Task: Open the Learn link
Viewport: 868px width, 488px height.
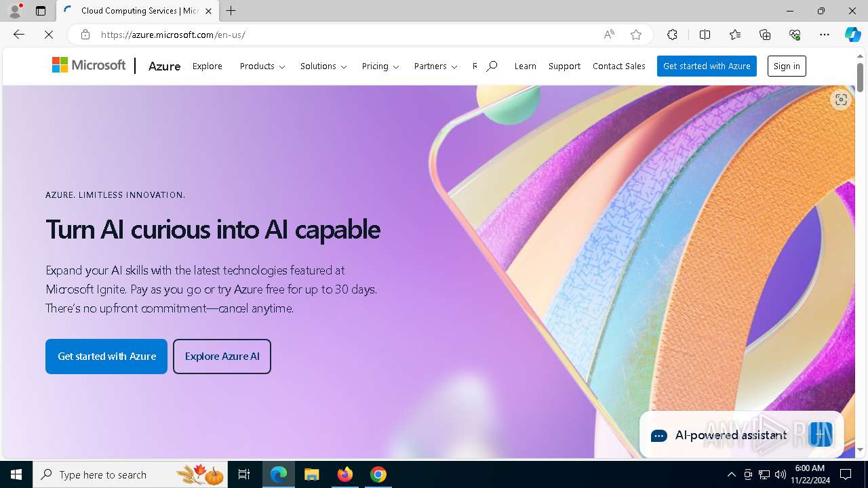Action: [525, 66]
